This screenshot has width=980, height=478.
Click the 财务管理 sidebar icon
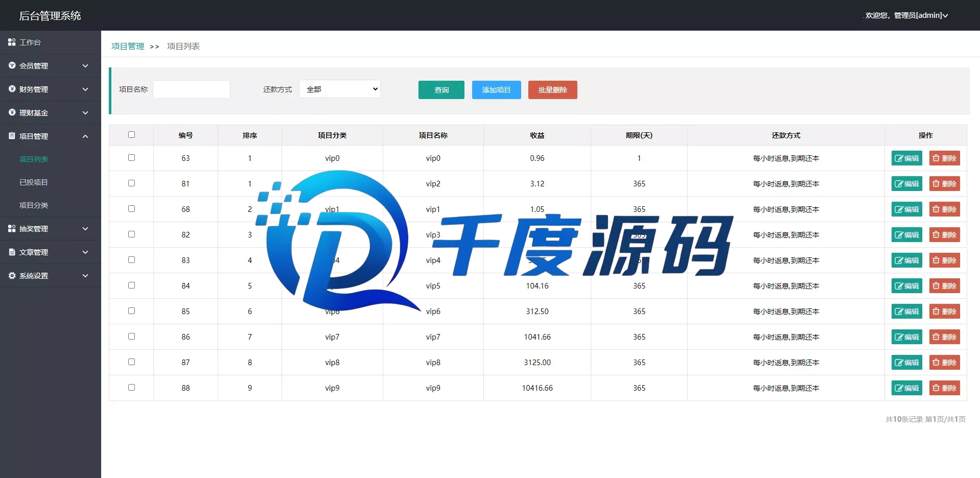tap(12, 89)
